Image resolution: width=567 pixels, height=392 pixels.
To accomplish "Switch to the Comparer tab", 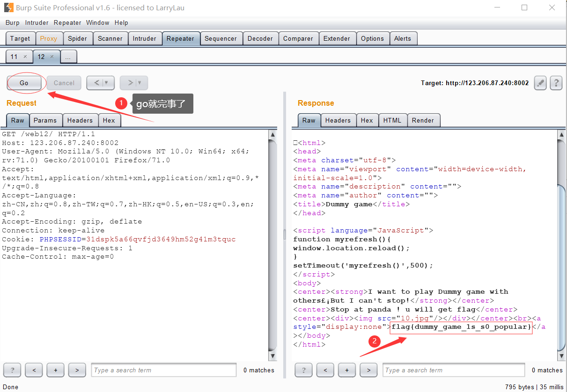I will [x=298, y=38].
